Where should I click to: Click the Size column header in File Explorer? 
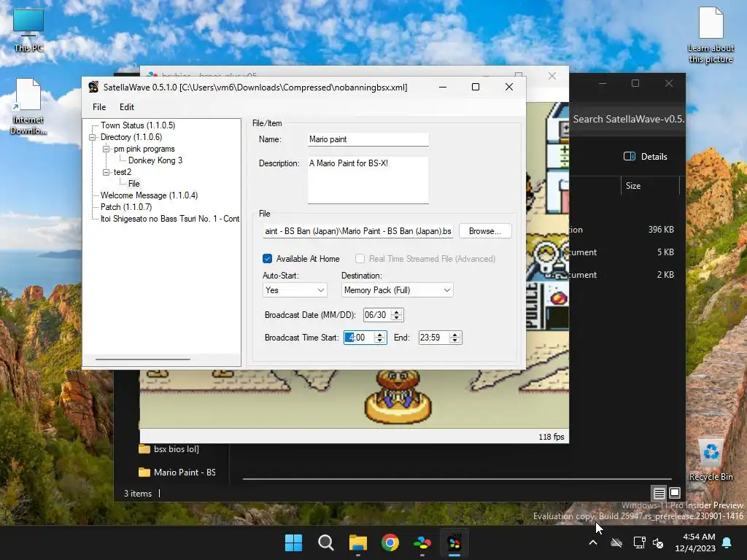click(x=633, y=186)
